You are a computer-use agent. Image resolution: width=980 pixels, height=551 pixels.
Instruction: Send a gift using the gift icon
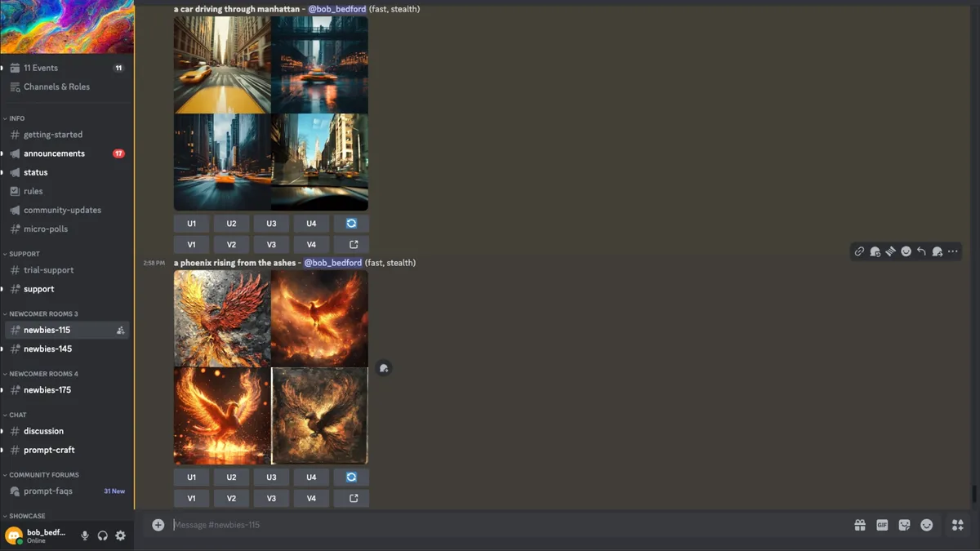pyautogui.click(x=860, y=525)
